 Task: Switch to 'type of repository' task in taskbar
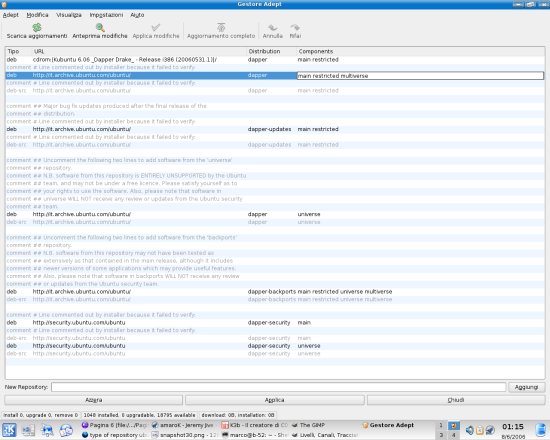pos(115,435)
